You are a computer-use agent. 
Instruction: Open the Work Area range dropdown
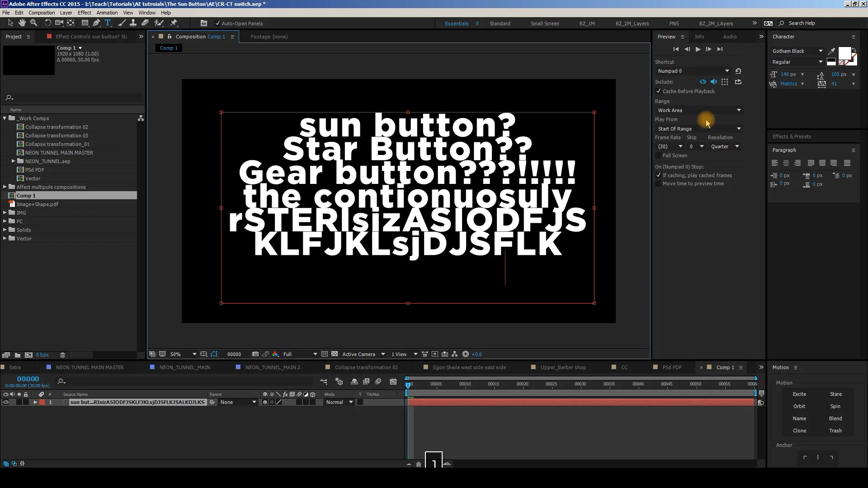[x=699, y=110]
